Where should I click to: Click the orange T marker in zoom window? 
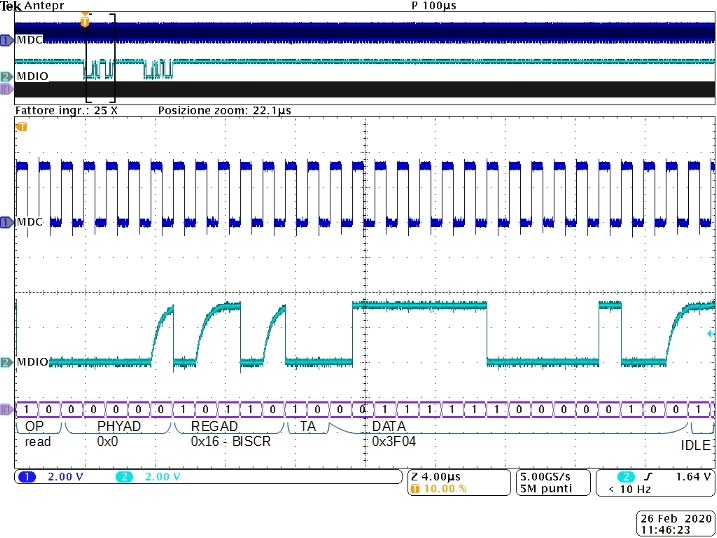[x=21, y=126]
